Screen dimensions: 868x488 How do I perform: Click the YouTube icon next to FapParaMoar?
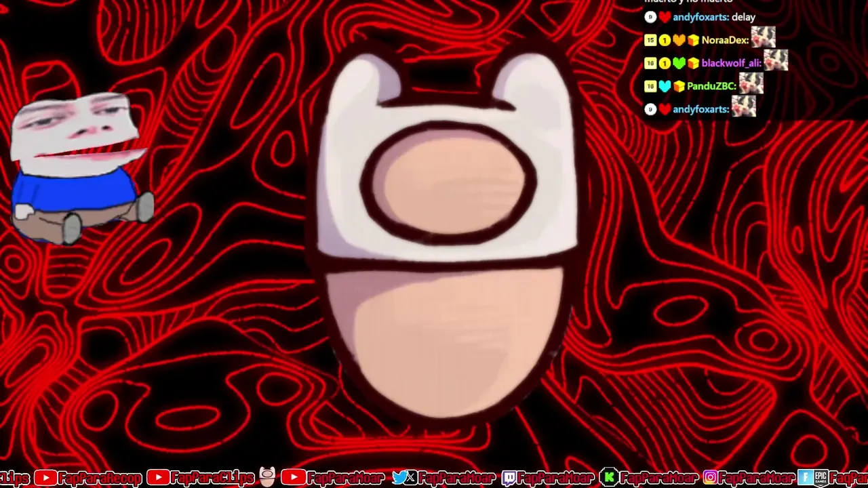click(x=292, y=478)
